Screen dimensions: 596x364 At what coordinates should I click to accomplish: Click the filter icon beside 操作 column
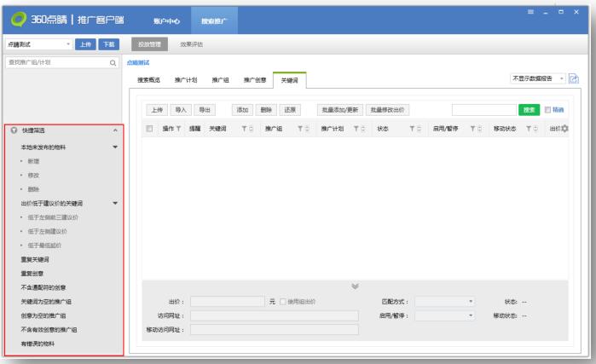(178, 129)
